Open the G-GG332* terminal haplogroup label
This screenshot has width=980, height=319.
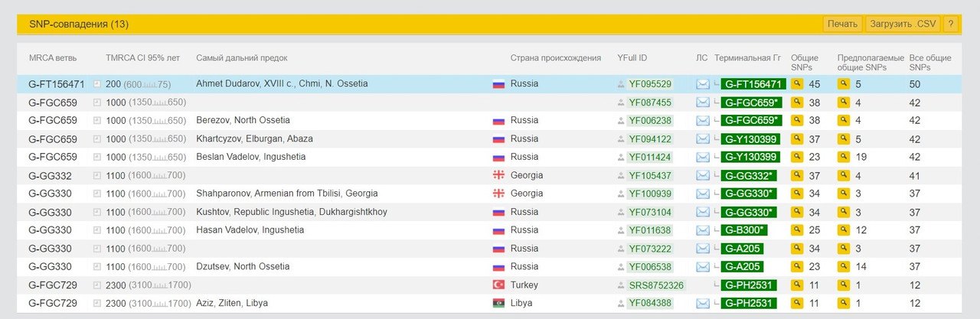(x=748, y=175)
